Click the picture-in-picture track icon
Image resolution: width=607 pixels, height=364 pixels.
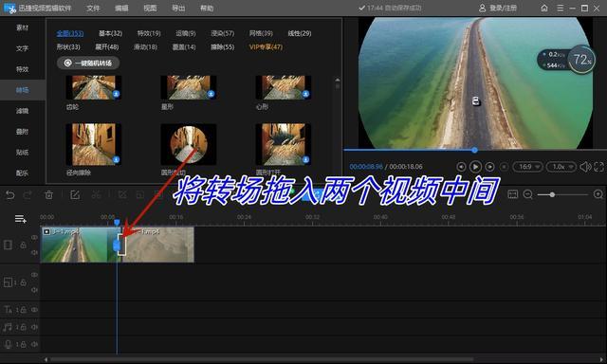(x=9, y=282)
